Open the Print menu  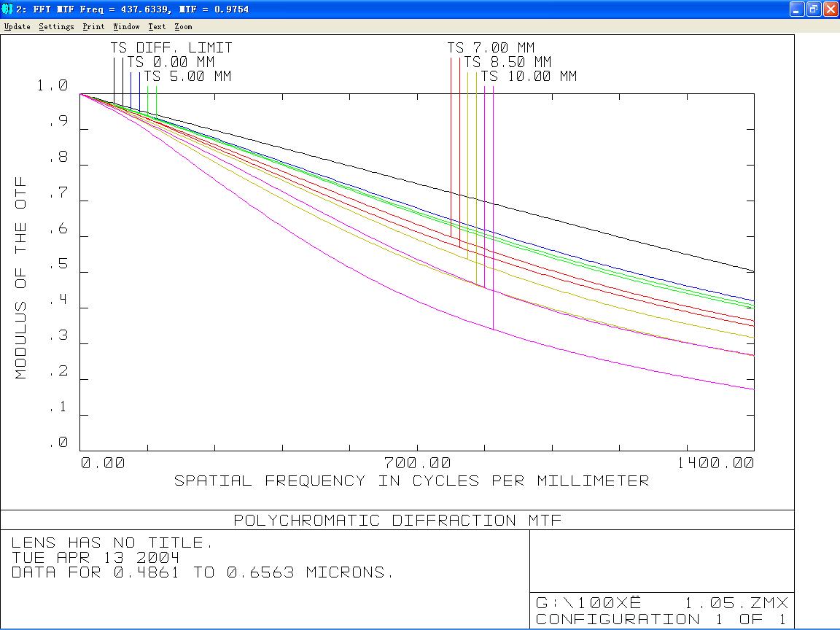point(93,26)
